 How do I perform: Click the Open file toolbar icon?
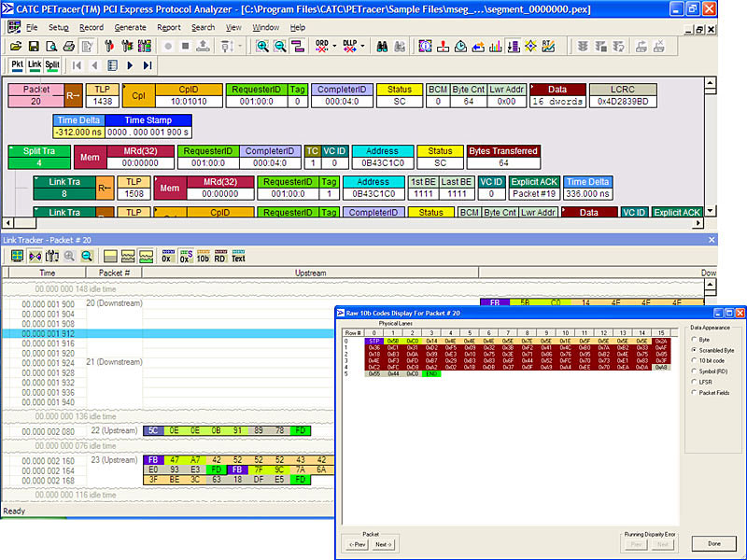pos(17,46)
